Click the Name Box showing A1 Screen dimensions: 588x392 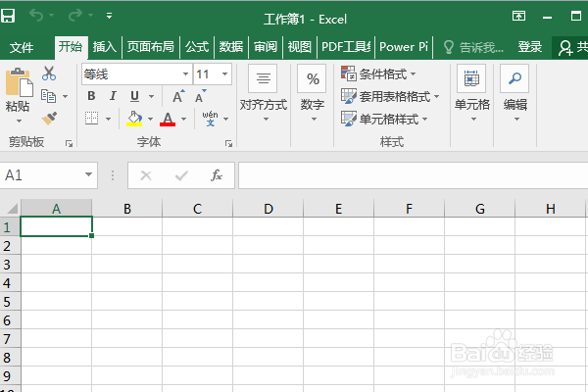point(41,175)
